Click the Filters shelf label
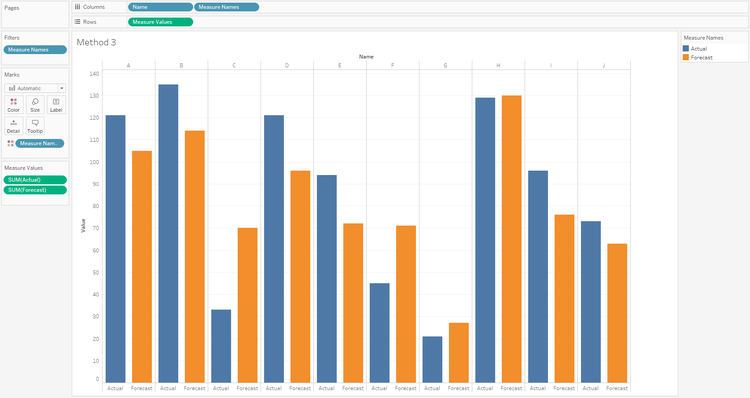Viewport: 750px width, 398px height. tap(12, 37)
